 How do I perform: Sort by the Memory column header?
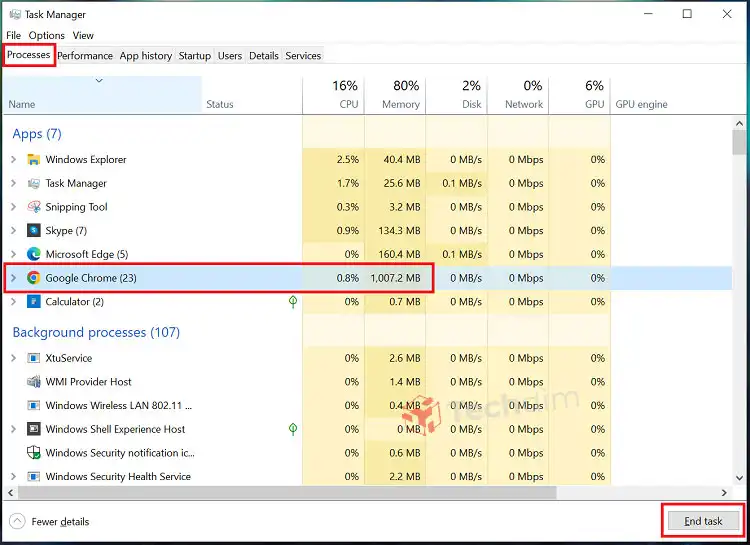(x=395, y=95)
